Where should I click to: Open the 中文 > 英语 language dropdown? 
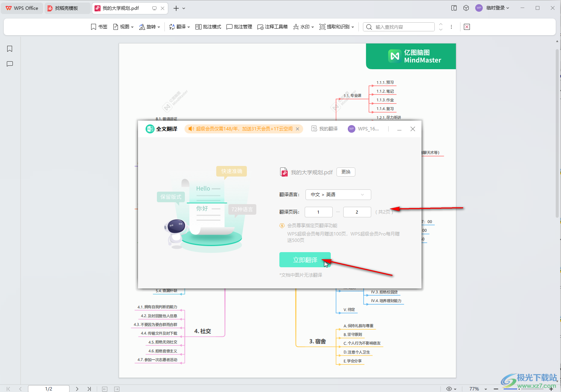pyautogui.click(x=338, y=195)
